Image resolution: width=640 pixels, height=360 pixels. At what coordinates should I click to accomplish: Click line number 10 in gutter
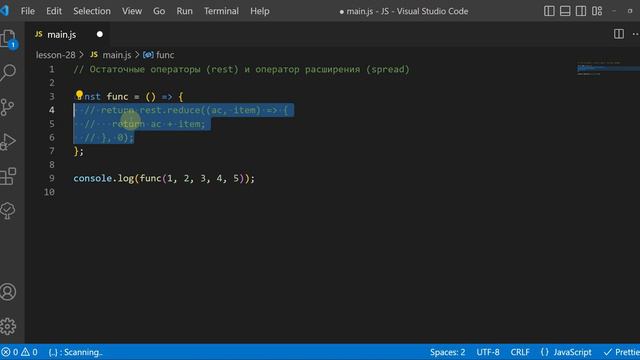(x=49, y=192)
